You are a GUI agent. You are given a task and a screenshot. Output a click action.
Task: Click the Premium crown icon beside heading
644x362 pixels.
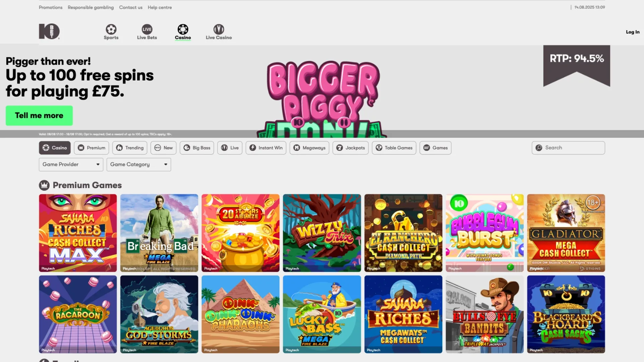pos(44,185)
